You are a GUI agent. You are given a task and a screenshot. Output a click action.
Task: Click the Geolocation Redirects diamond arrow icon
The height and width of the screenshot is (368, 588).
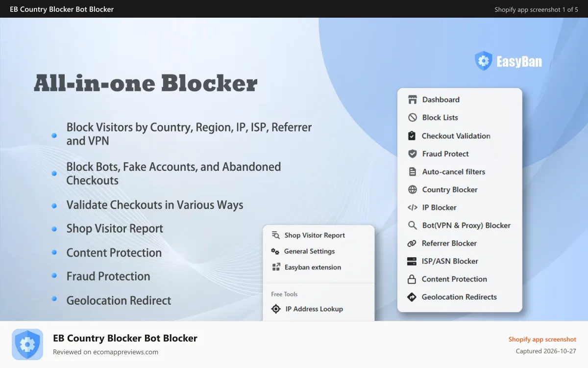412,297
